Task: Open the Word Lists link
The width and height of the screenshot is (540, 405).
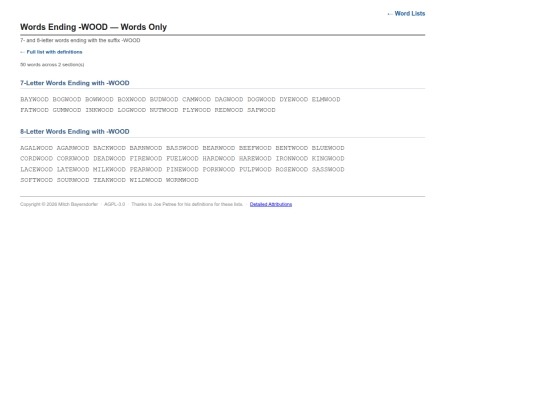Action: coord(406,13)
